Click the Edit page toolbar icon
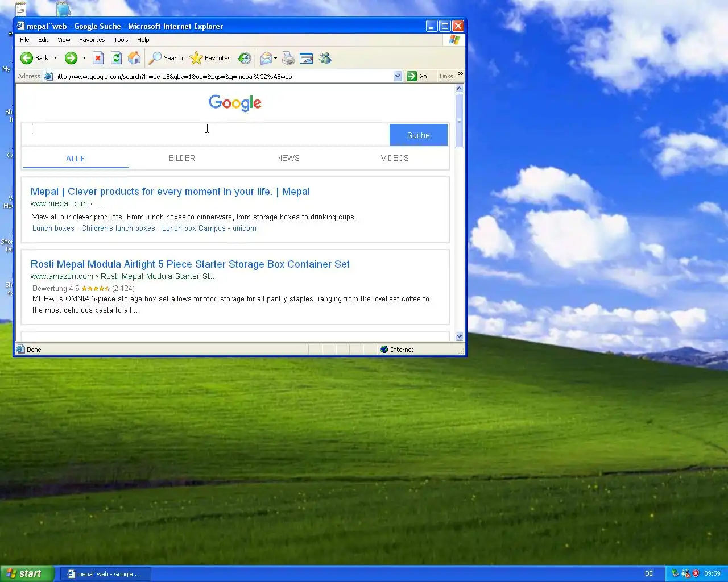 [306, 58]
